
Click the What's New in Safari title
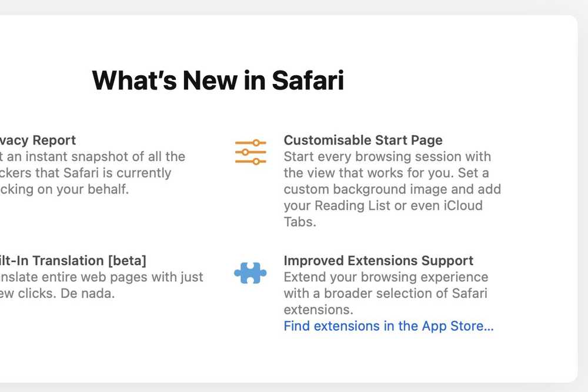[218, 80]
